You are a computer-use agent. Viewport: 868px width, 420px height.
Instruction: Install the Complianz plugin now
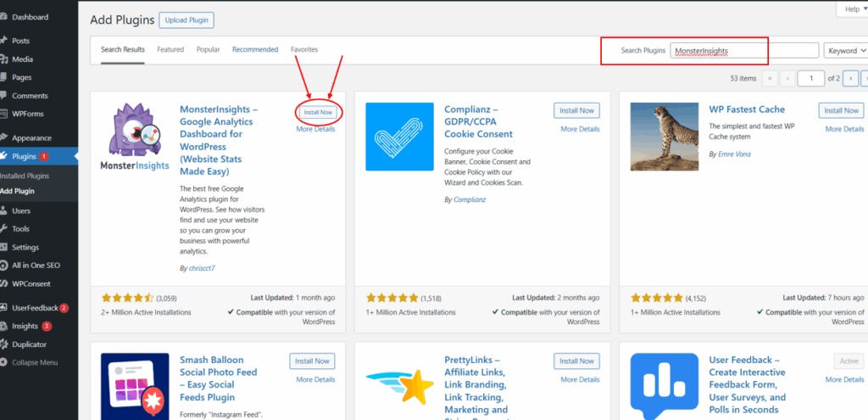(576, 110)
